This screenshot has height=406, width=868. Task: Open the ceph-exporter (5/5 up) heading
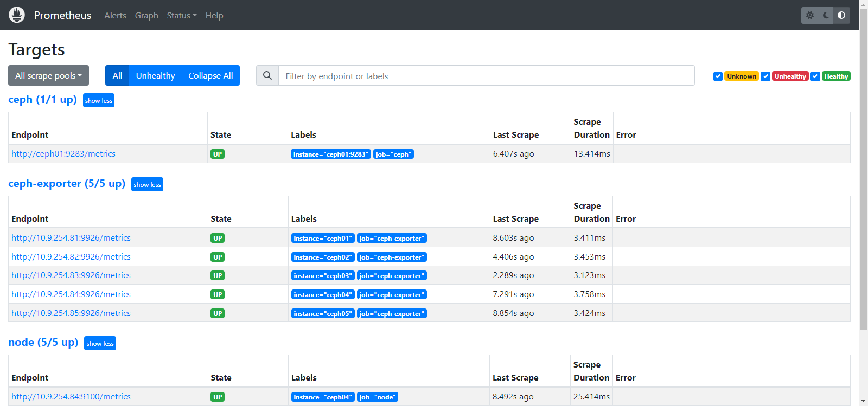pos(67,183)
